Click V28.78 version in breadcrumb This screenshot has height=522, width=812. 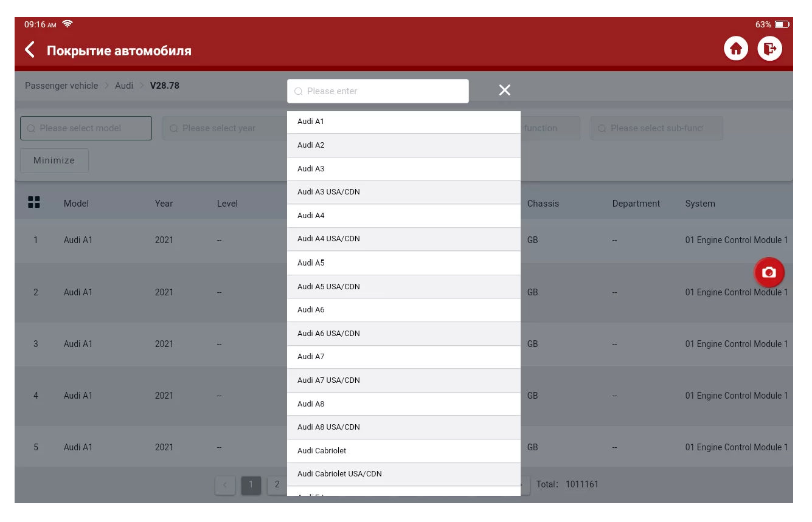(x=165, y=86)
